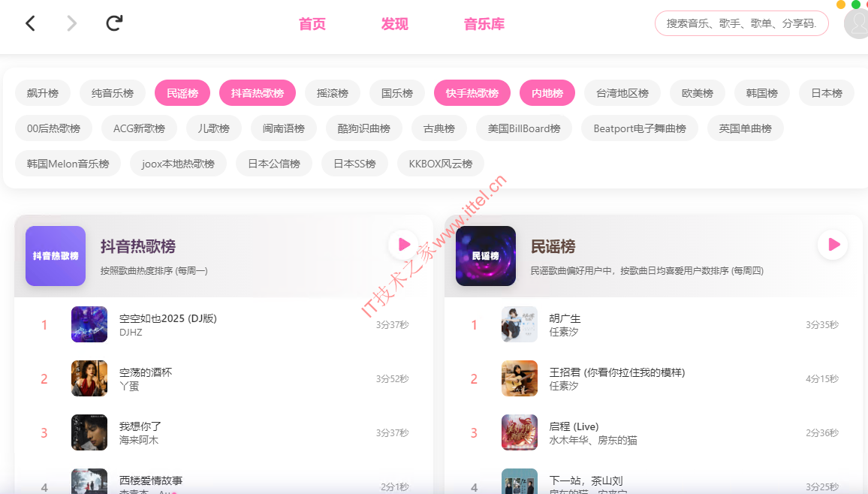The width and height of the screenshot is (868, 494).
Task: Play song 空荡的酒杯
Action: pyautogui.click(x=146, y=372)
